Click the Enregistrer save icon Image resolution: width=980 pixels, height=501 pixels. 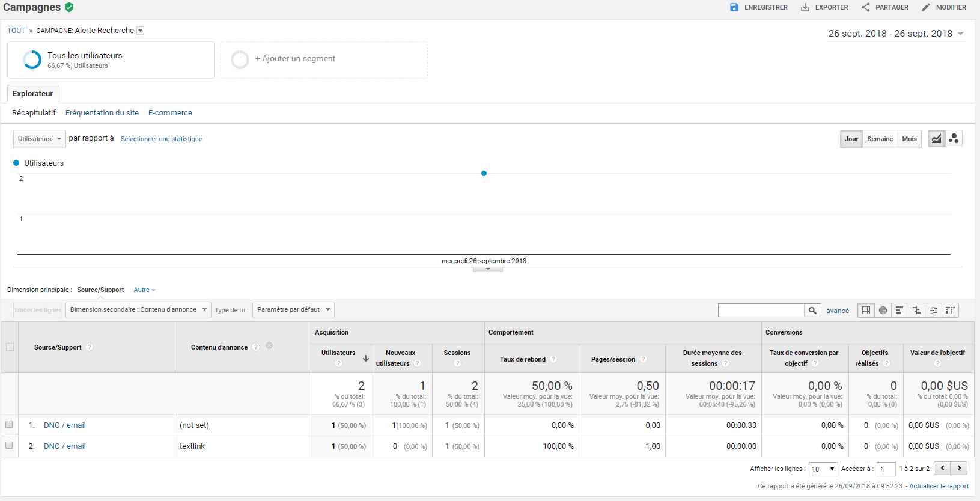[x=734, y=7]
